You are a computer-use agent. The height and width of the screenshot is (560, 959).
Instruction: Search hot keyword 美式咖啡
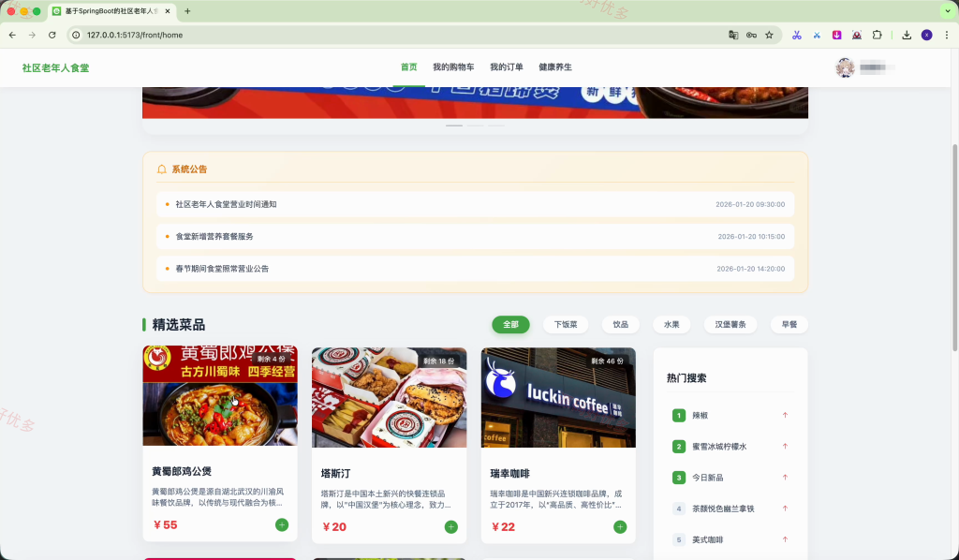(708, 539)
